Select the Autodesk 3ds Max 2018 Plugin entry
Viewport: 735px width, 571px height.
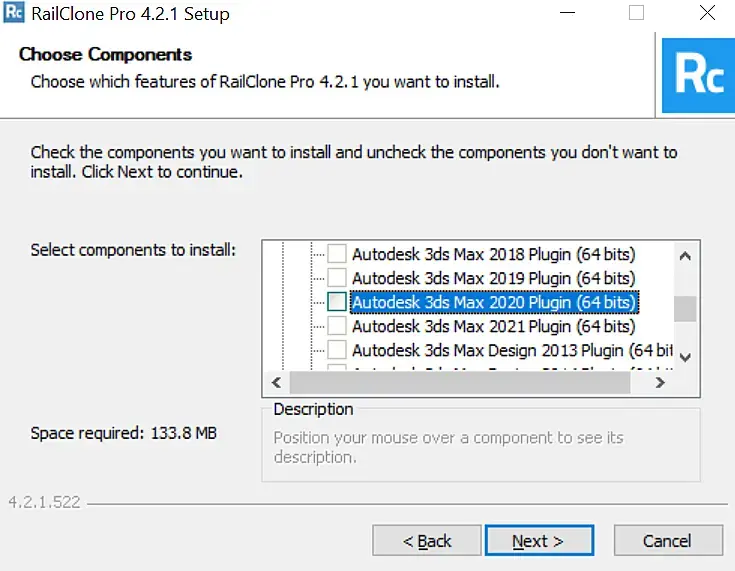click(x=493, y=254)
